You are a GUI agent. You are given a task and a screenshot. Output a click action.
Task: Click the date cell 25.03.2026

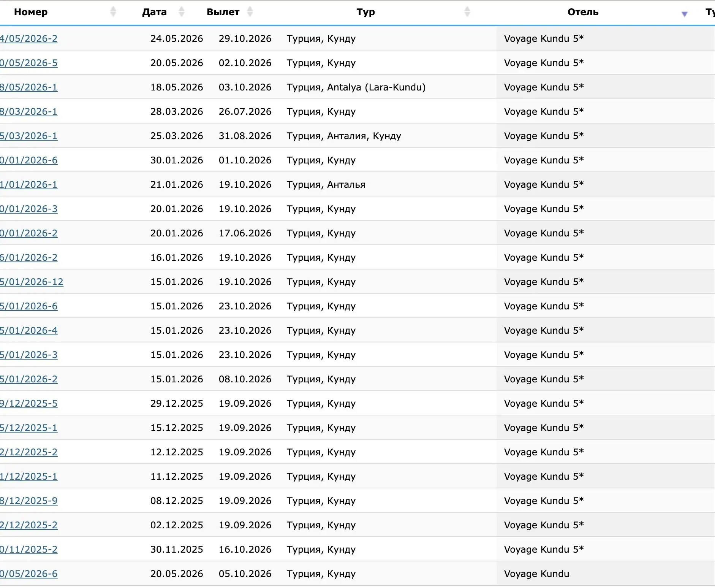pos(177,136)
